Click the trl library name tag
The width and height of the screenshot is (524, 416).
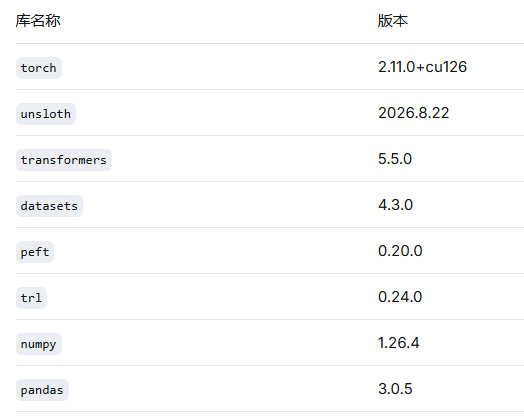[x=31, y=298]
